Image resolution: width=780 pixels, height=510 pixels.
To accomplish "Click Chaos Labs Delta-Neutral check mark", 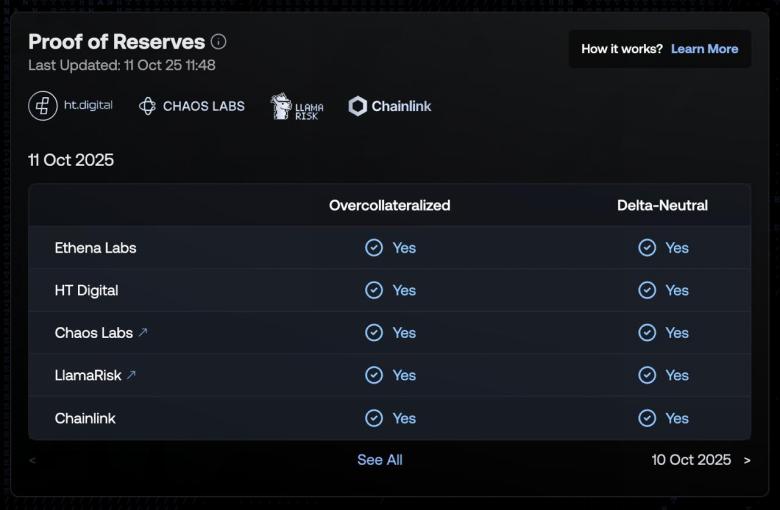I will point(647,333).
